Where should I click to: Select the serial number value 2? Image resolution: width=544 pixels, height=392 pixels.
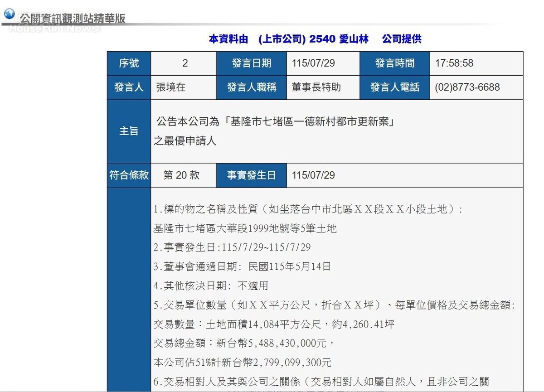click(185, 63)
